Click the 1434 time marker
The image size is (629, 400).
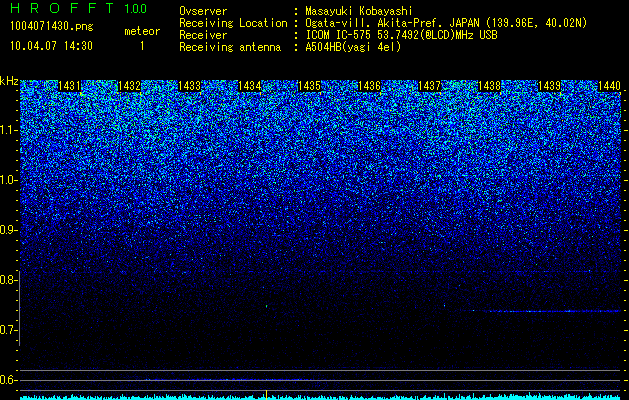(250, 86)
